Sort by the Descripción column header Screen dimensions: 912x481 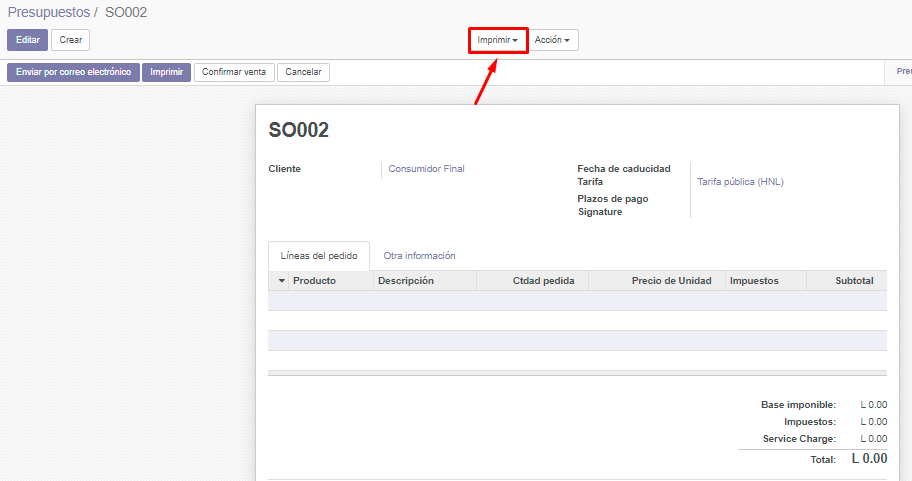click(406, 281)
